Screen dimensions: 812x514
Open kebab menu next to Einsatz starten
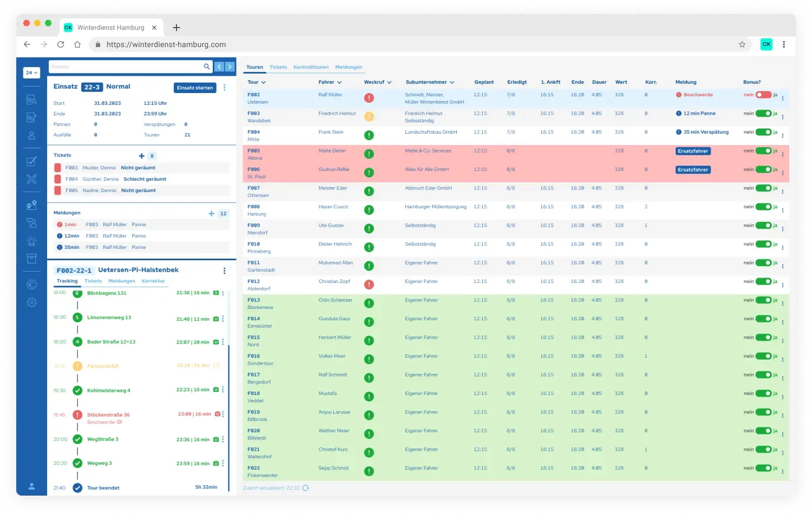[225, 88]
